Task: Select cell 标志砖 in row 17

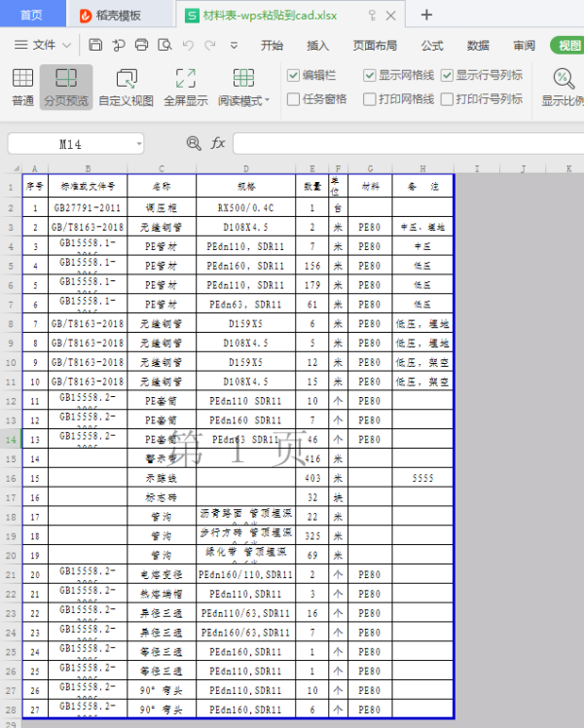Action: (x=162, y=497)
